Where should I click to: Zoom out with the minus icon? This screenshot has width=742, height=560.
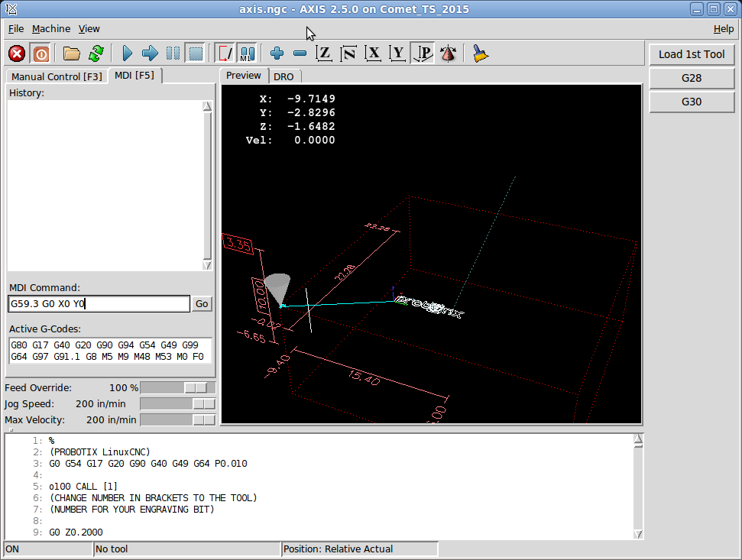click(x=300, y=53)
